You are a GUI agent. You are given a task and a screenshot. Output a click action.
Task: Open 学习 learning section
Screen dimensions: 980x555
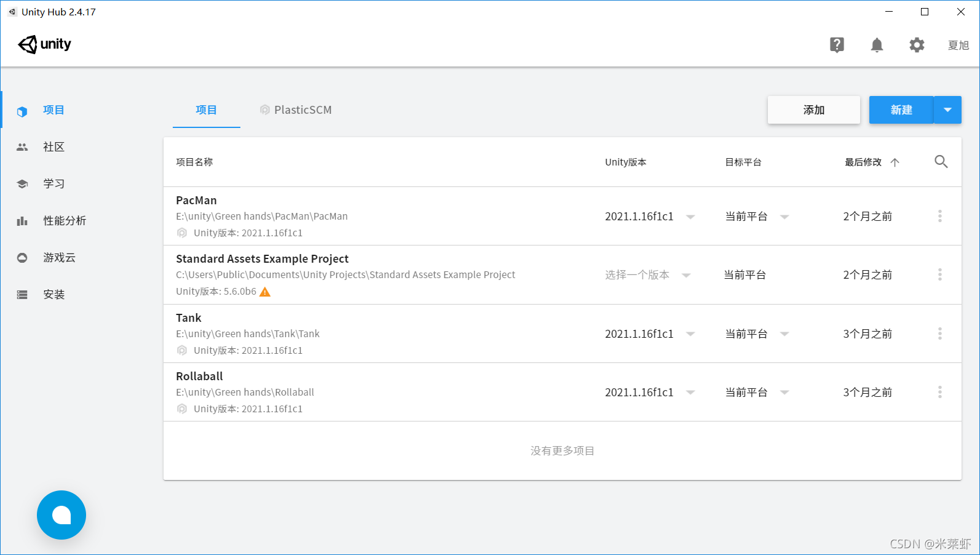(x=53, y=183)
